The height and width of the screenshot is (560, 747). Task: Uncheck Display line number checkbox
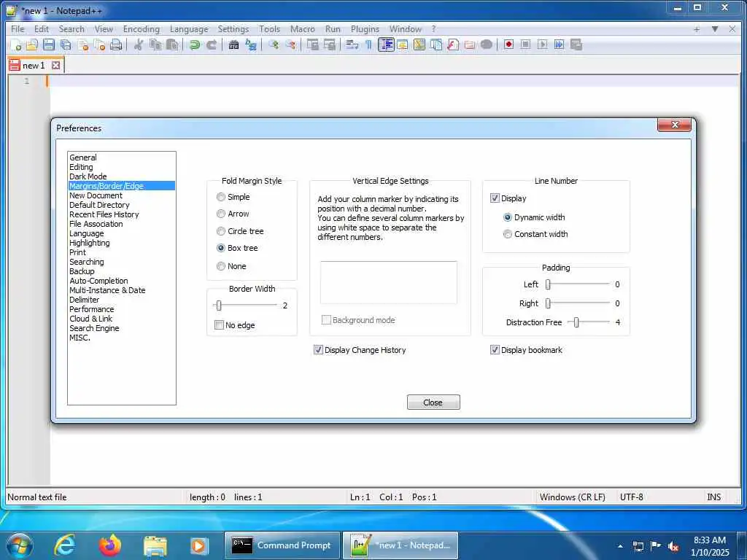pos(495,198)
